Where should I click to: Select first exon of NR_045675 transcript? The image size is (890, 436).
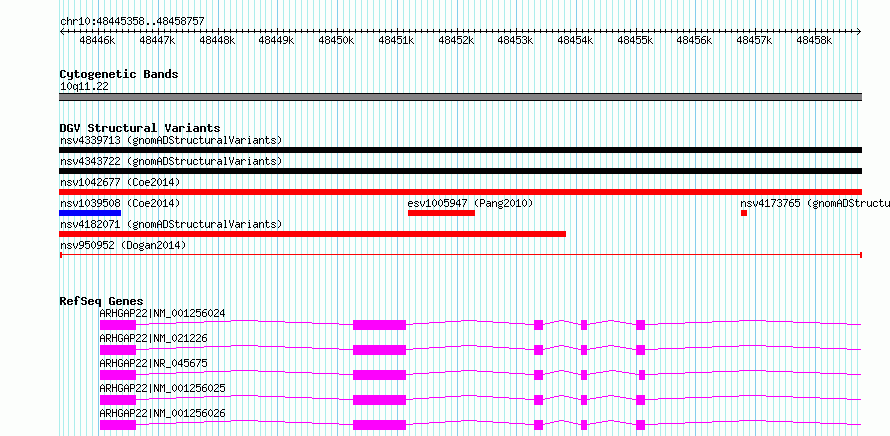pyautogui.click(x=118, y=375)
